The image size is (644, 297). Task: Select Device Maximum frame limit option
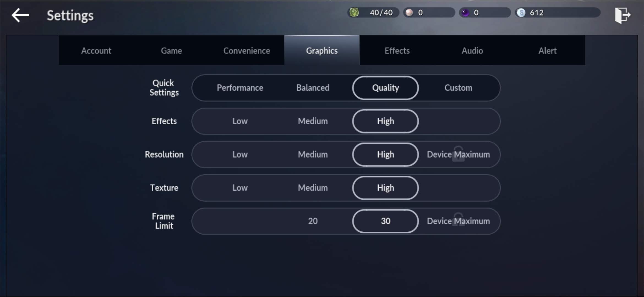[x=458, y=221]
